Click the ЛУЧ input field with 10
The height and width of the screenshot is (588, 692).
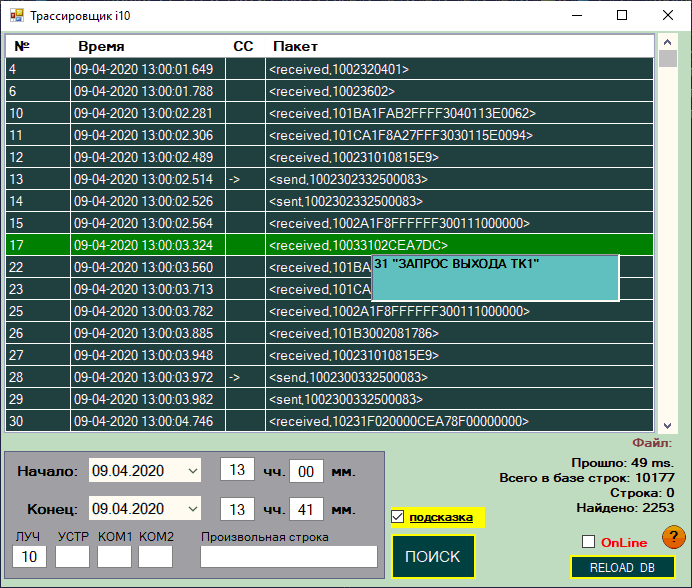point(29,556)
